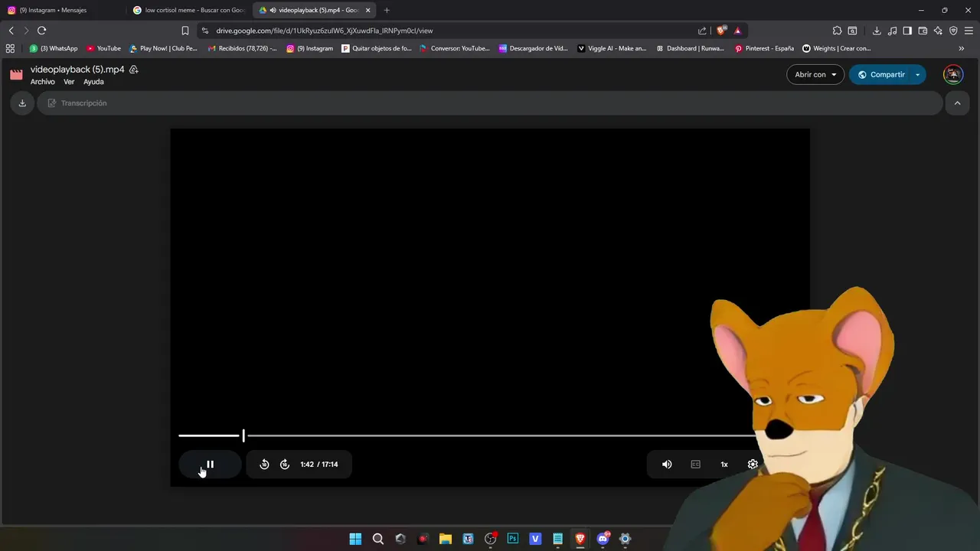Reload the current page
980x551 pixels.
pos(41,31)
